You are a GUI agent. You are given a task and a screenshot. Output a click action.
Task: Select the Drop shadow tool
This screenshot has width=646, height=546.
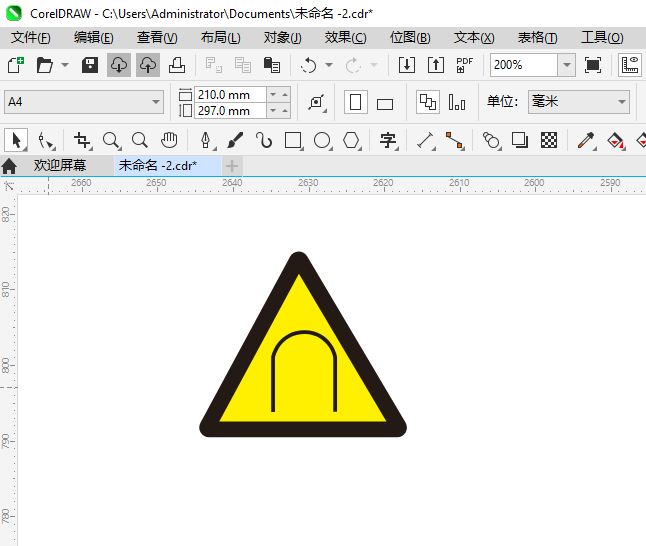[520, 140]
